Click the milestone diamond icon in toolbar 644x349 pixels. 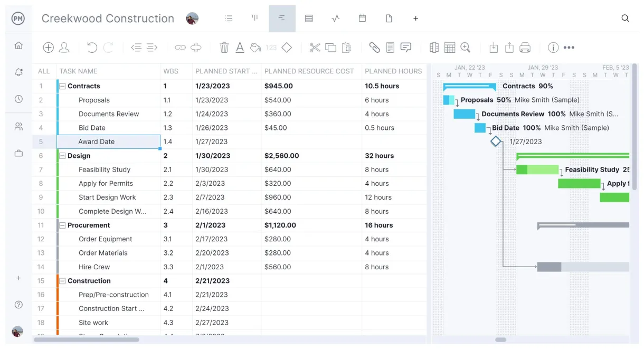[287, 48]
